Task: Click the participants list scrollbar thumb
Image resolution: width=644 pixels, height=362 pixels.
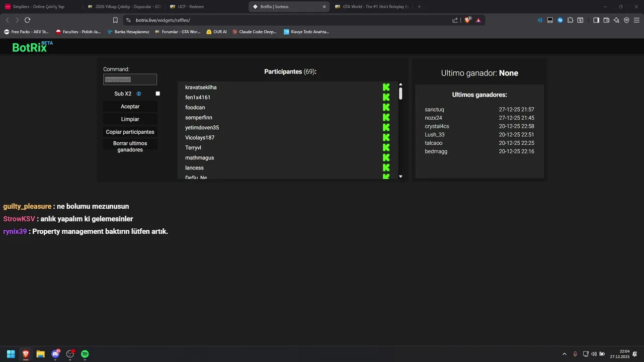Action: [400, 94]
